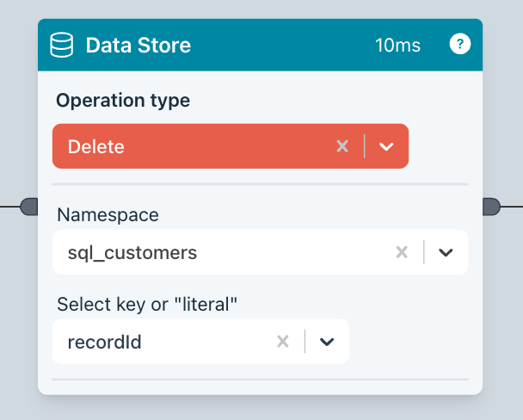Click the Data Store database icon
This screenshot has height=420, width=523.
pyautogui.click(x=61, y=45)
